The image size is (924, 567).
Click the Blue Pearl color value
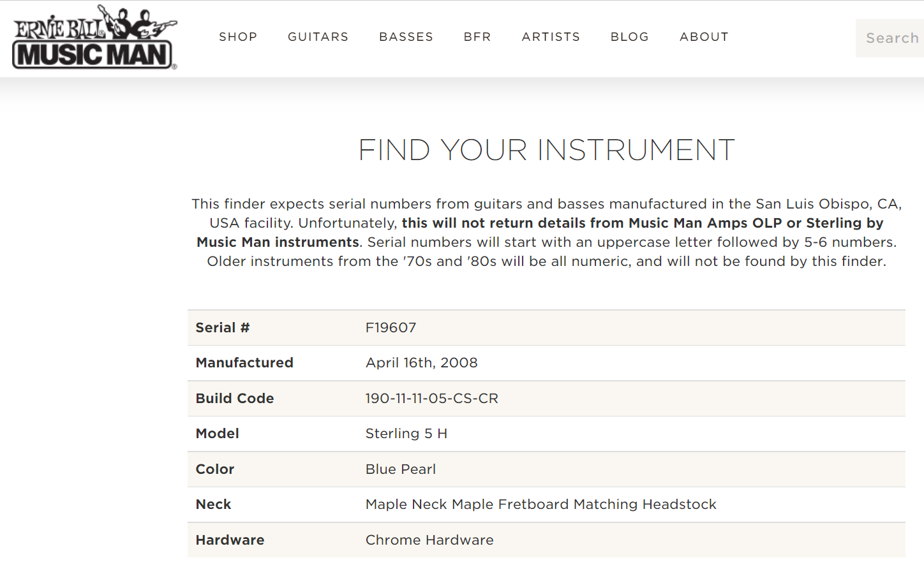(401, 469)
